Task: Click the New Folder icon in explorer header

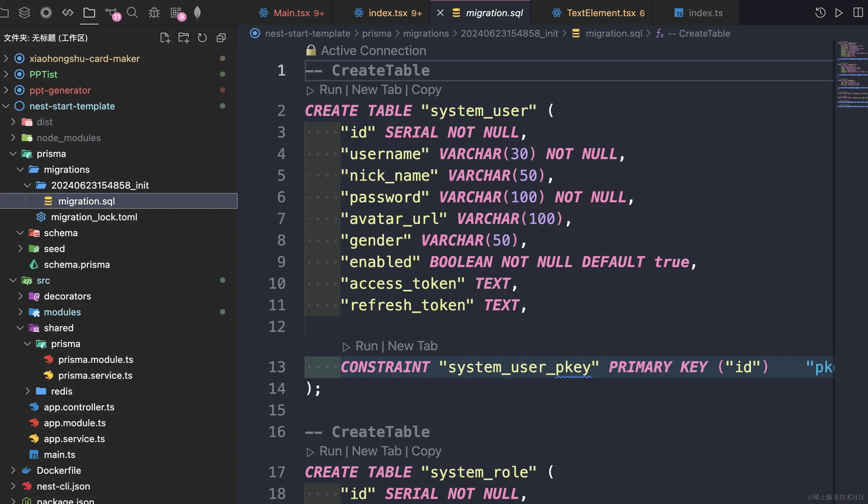Action: click(184, 38)
